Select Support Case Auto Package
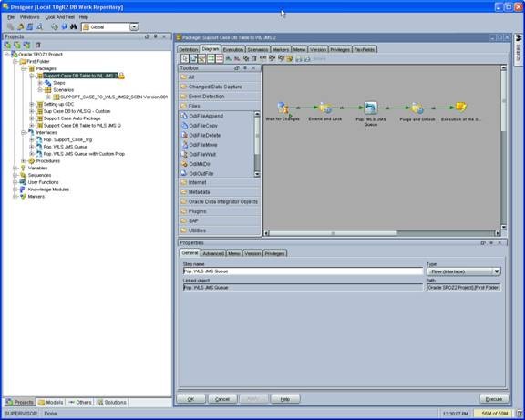525x420 pixels. (x=72, y=118)
